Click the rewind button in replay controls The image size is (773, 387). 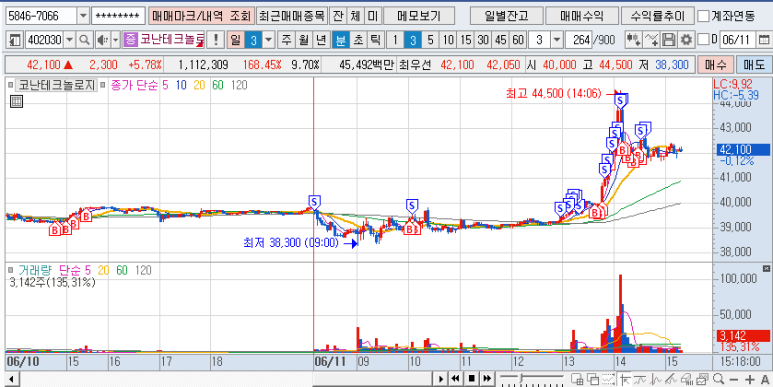click(456, 379)
